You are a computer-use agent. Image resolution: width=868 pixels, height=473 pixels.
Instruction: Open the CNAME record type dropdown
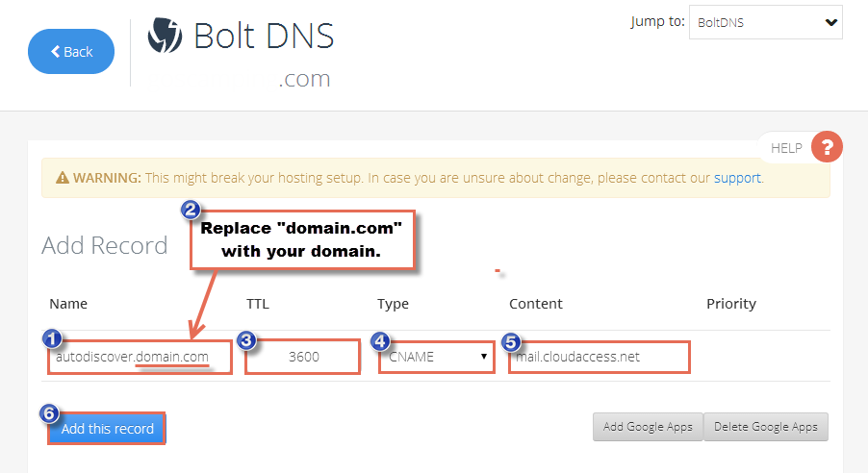[x=436, y=357]
